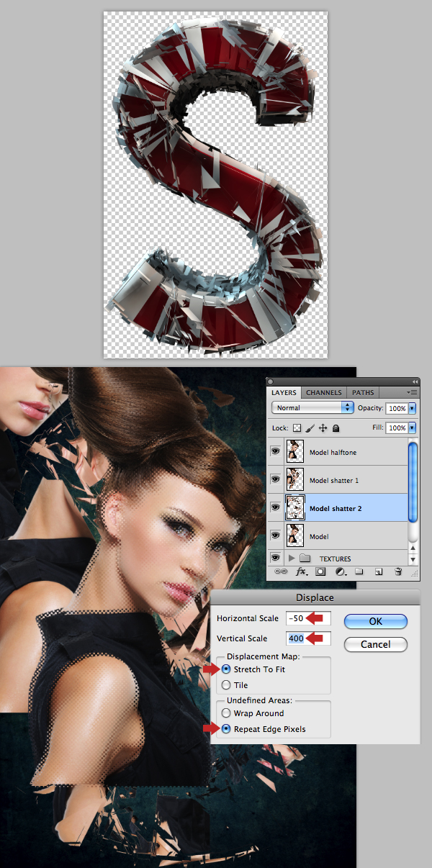Select the Stretch To Fit option

226,669
